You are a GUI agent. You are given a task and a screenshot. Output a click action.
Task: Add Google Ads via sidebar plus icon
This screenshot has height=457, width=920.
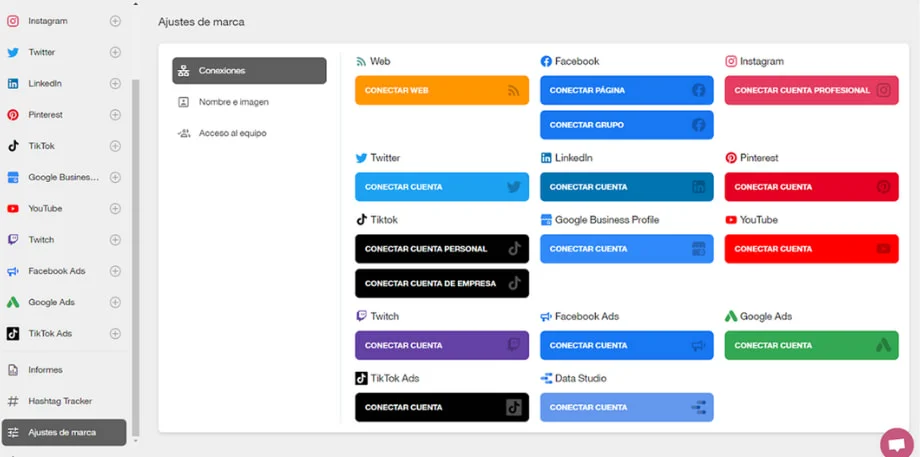[116, 303]
